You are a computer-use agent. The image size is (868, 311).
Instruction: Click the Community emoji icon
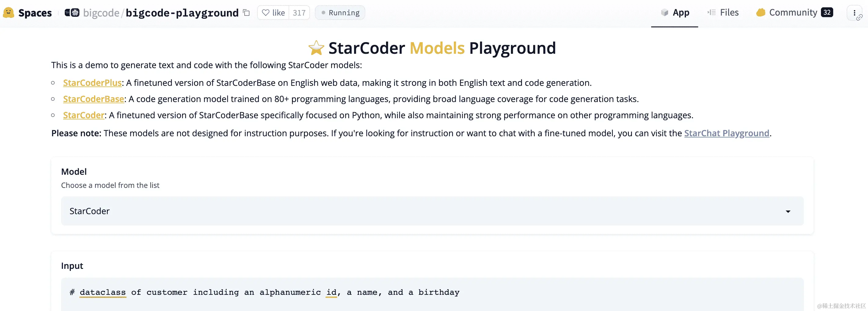(761, 13)
